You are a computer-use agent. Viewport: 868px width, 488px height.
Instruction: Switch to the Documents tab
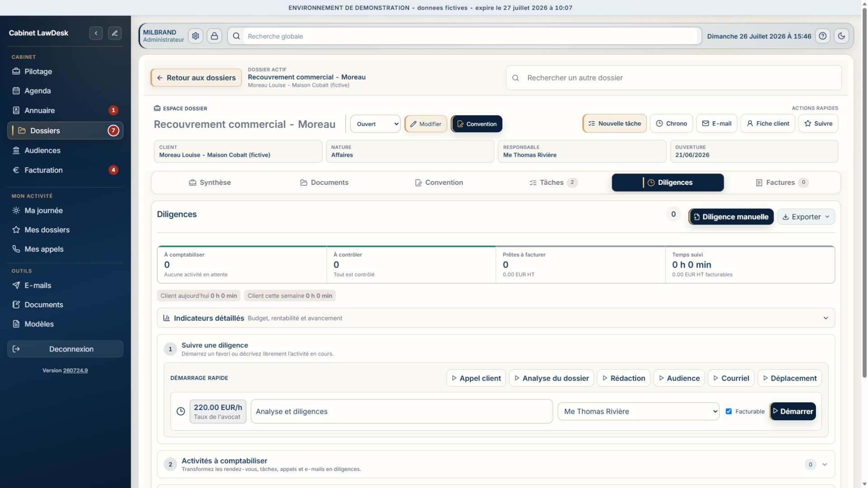324,183
